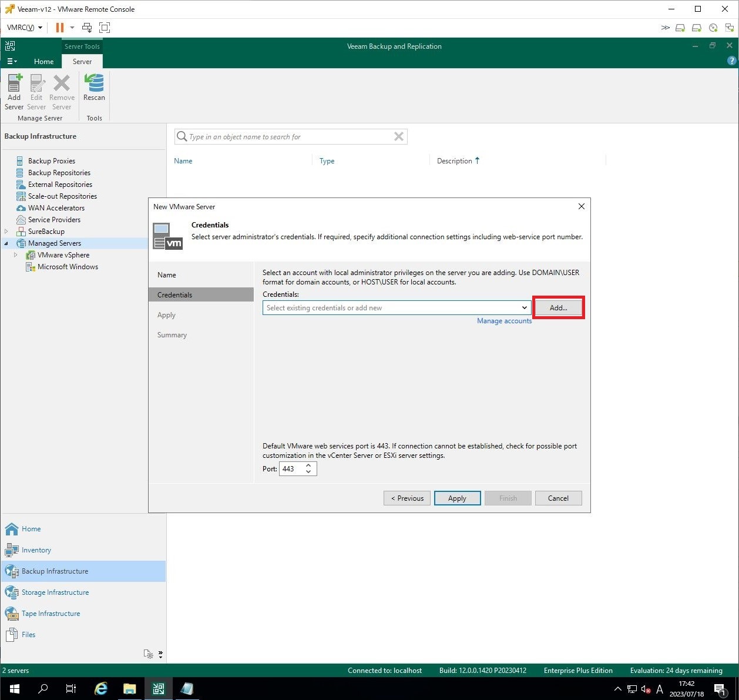Click the navigation pane options gear icon
The width and height of the screenshot is (739, 700).
pyautogui.click(x=149, y=654)
